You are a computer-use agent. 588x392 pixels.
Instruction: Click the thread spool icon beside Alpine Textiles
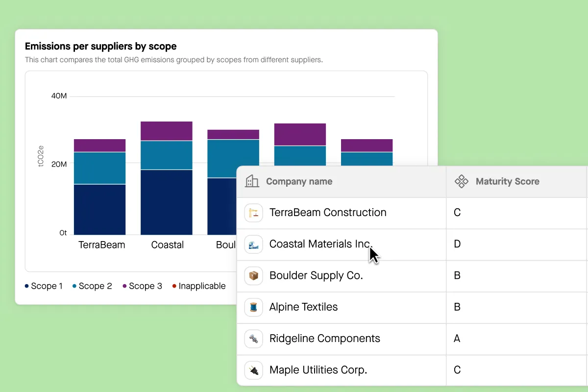coord(253,307)
